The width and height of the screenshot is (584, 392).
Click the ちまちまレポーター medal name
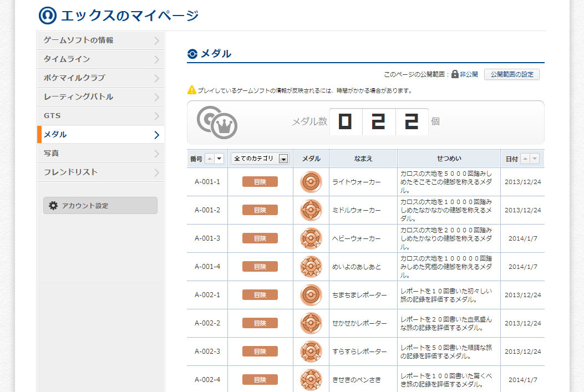[x=359, y=295]
